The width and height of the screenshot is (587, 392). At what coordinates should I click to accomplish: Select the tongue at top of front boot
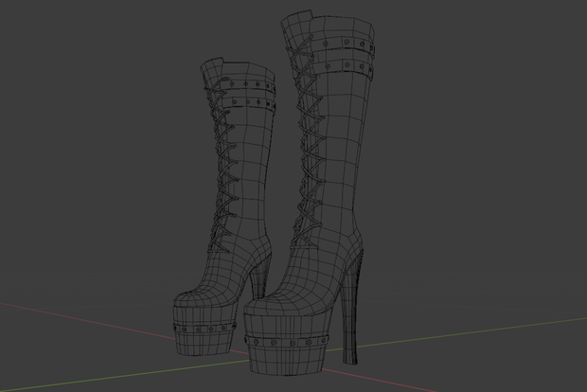click(295, 32)
